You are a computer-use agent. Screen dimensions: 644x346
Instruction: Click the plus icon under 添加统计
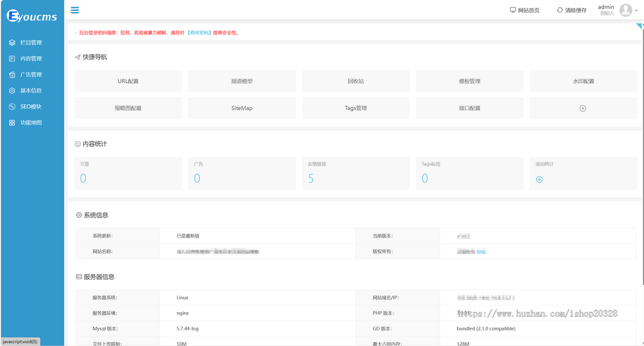tap(539, 179)
